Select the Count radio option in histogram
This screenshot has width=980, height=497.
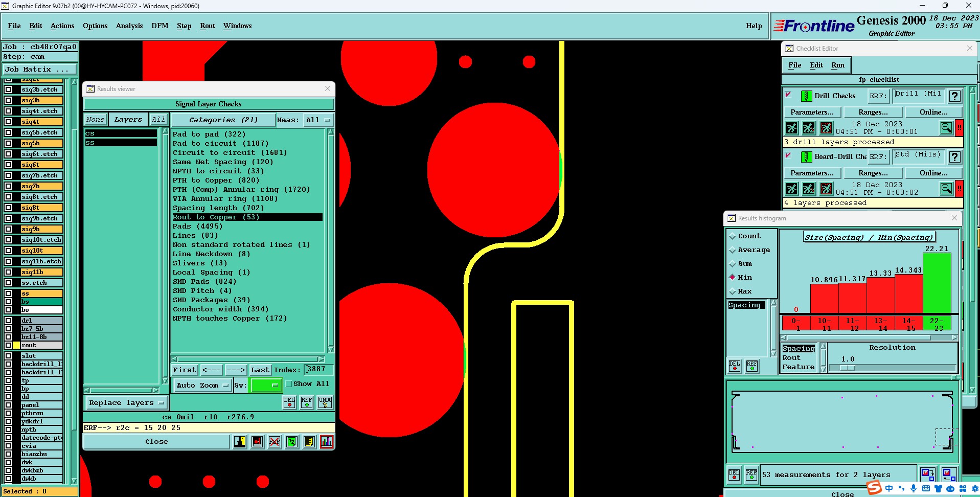(733, 236)
